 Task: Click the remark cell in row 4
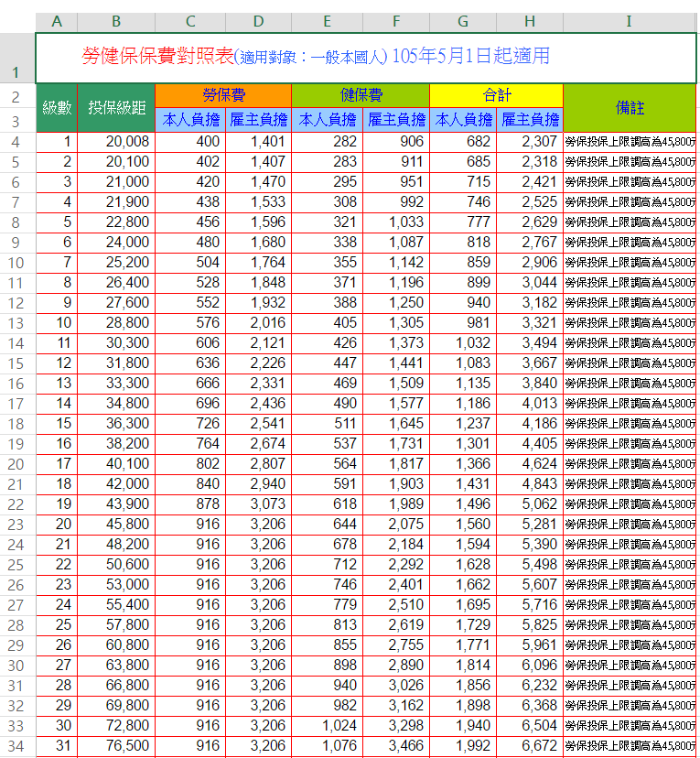click(x=630, y=142)
